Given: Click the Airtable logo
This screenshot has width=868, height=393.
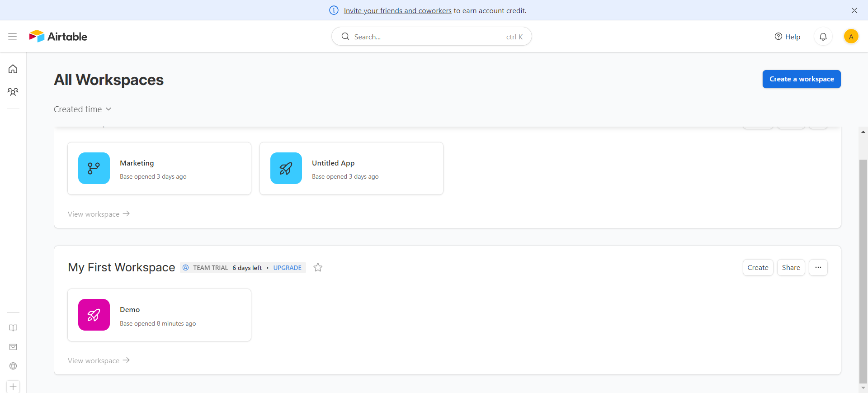Looking at the screenshot, I should click(58, 37).
